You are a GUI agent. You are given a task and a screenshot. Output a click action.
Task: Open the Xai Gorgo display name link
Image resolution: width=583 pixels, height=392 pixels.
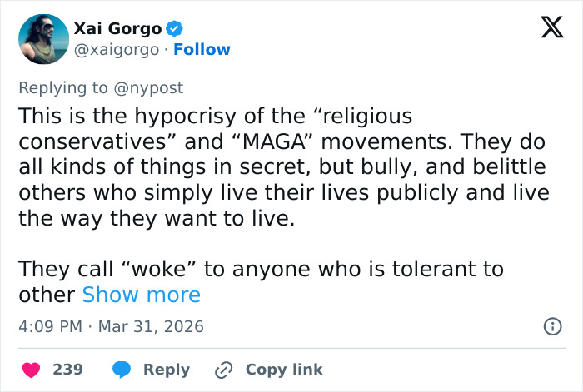(x=117, y=29)
